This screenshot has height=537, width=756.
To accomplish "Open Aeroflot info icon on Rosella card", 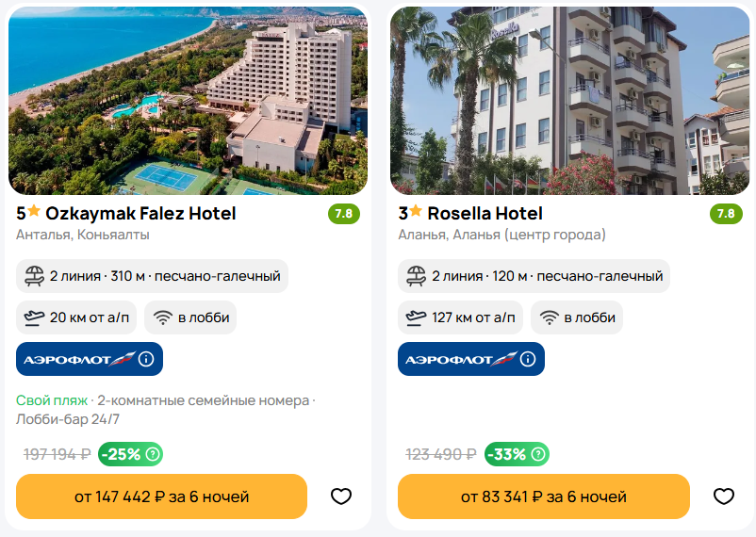I will point(528,359).
